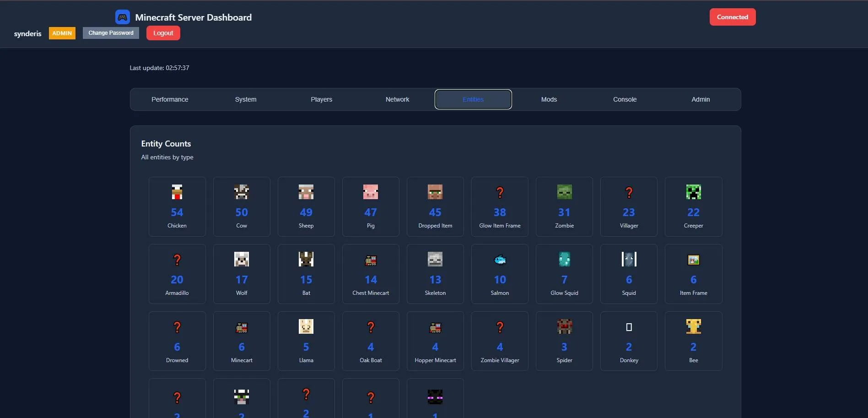Click the red Connected status button
The width and height of the screenshot is (868, 418).
733,17
